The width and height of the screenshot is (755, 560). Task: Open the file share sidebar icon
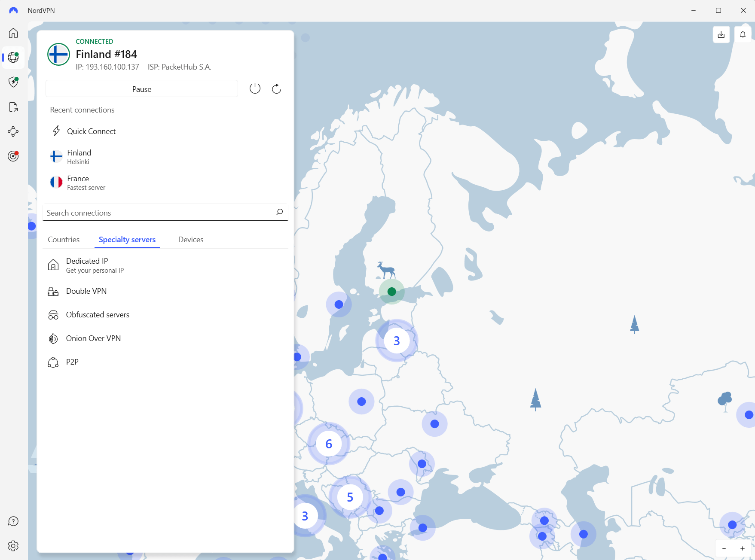pyautogui.click(x=13, y=107)
